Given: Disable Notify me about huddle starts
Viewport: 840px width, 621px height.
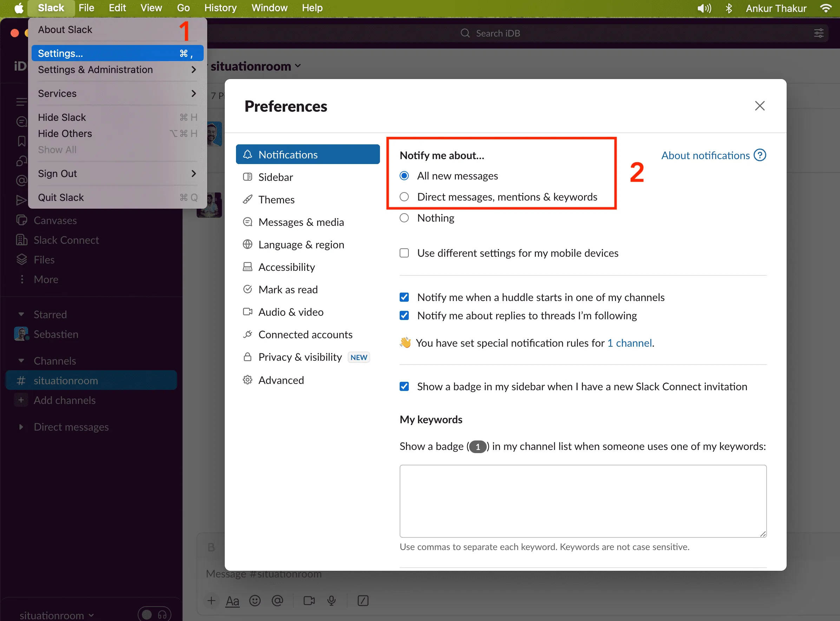Looking at the screenshot, I should (404, 297).
